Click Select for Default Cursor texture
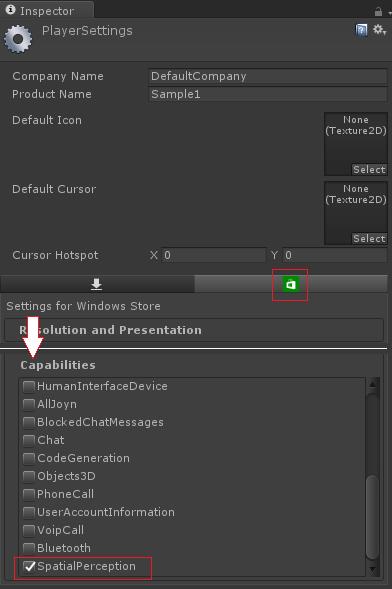 click(369, 239)
